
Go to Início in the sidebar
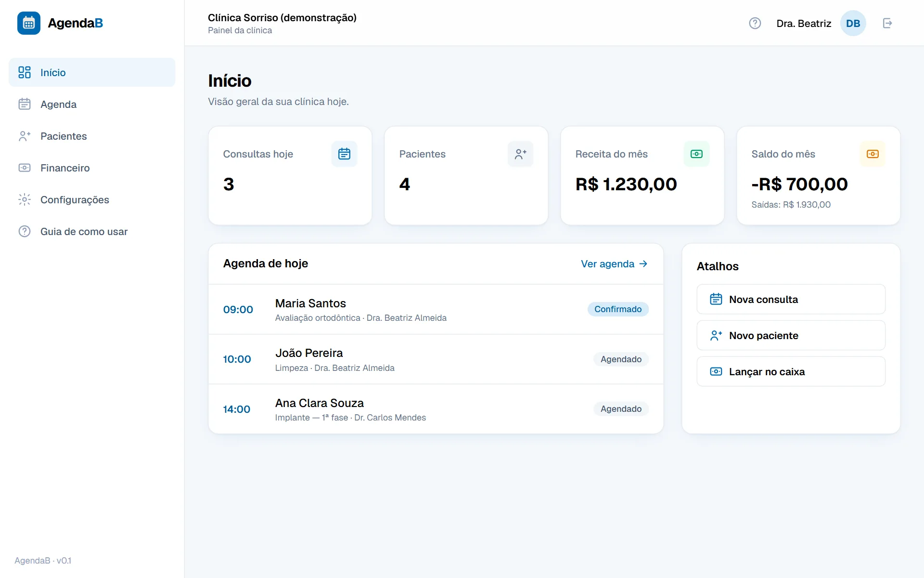coord(92,72)
